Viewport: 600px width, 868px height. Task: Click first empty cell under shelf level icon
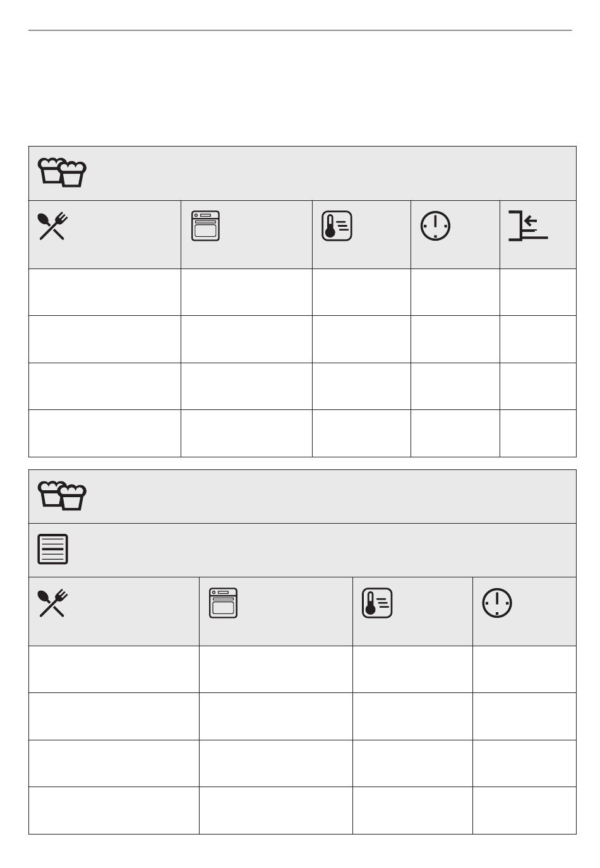pyautogui.click(x=538, y=292)
